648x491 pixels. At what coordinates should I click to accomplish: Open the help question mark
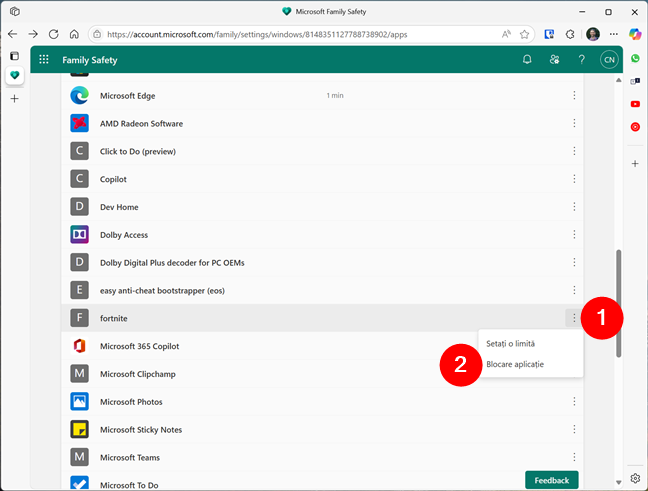point(581,60)
